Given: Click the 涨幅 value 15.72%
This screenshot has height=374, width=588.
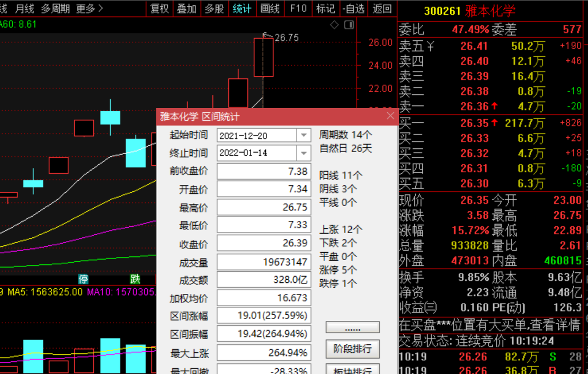Looking at the screenshot, I should coord(470,230).
